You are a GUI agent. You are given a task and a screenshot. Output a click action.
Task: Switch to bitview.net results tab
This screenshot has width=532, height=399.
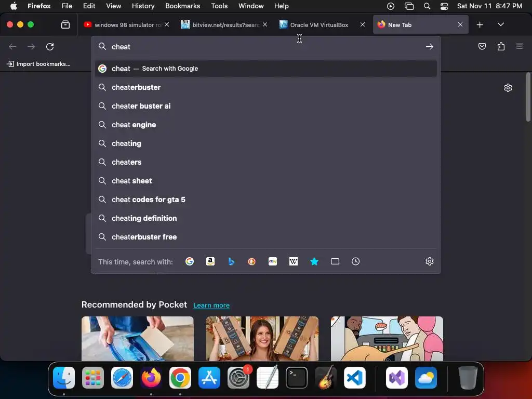point(224,25)
